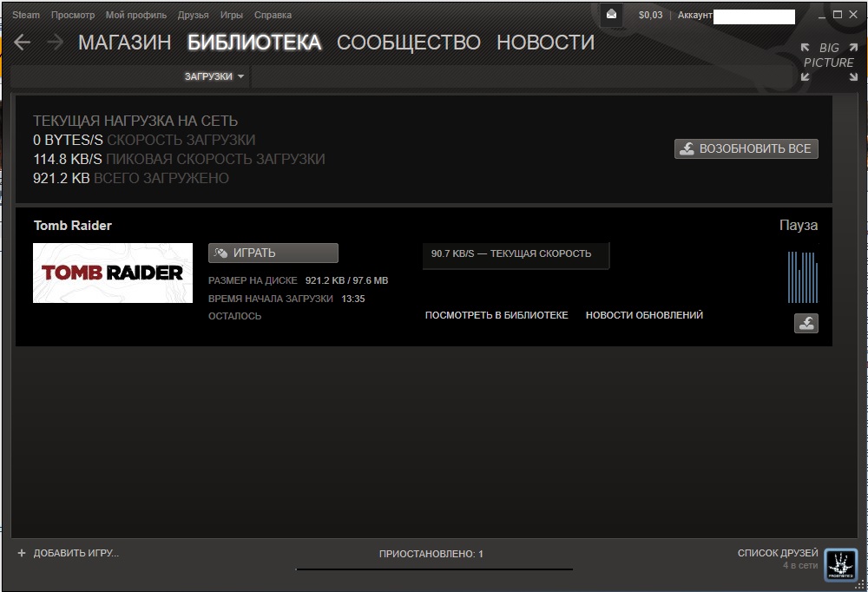Open the Аккаунт dropdown
This screenshot has width=868, height=592.
point(736,16)
